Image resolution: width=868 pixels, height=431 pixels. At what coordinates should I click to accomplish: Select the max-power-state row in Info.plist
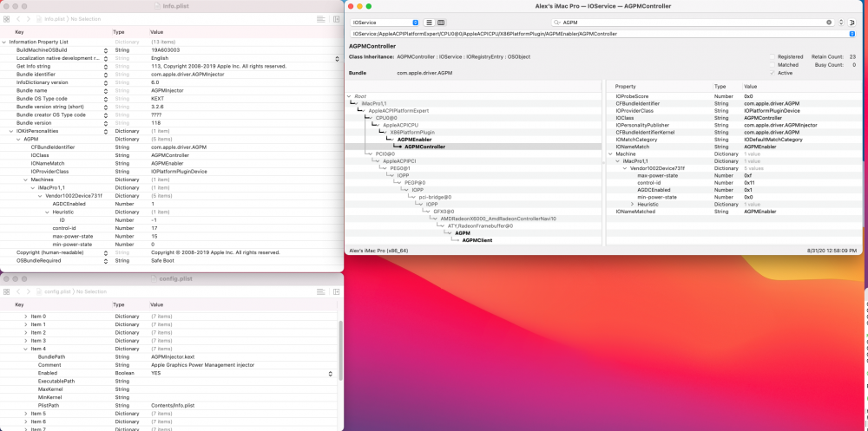(172, 236)
